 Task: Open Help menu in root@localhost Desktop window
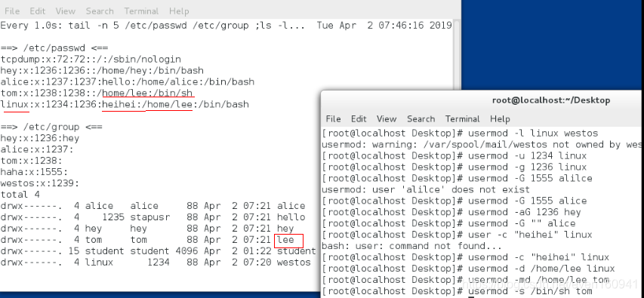point(500,118)
